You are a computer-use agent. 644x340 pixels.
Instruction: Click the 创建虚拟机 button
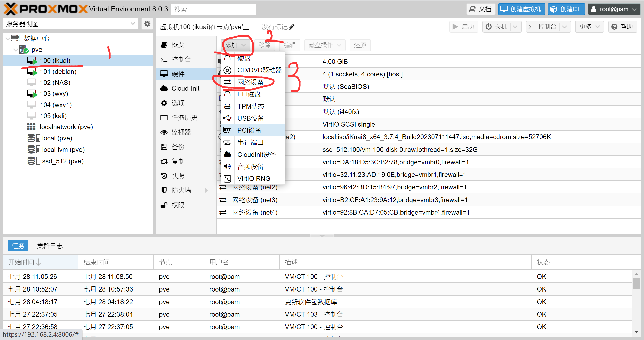click(x=521, y=9)
